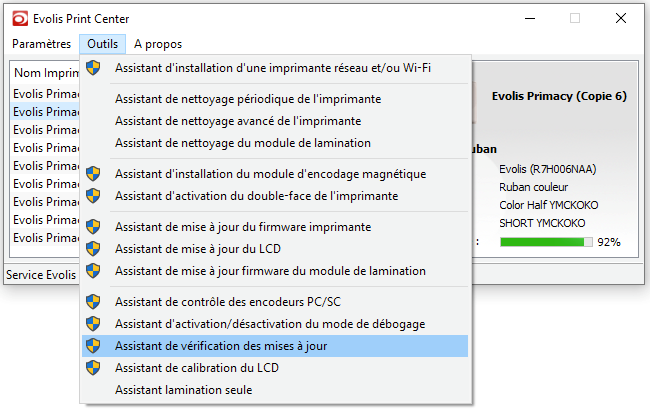The image size is (650, 412).
Task: Choose Assistant de nettoyage du module de lamination
Action: point(275,143)
